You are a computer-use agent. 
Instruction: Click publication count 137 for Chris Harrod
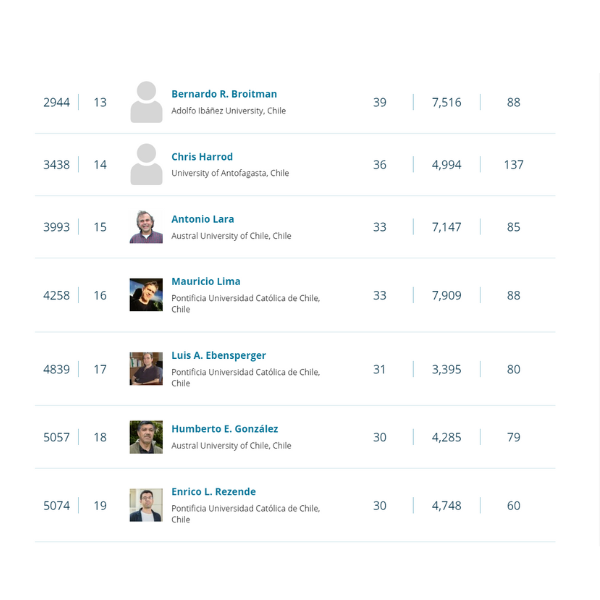(514, 165)
